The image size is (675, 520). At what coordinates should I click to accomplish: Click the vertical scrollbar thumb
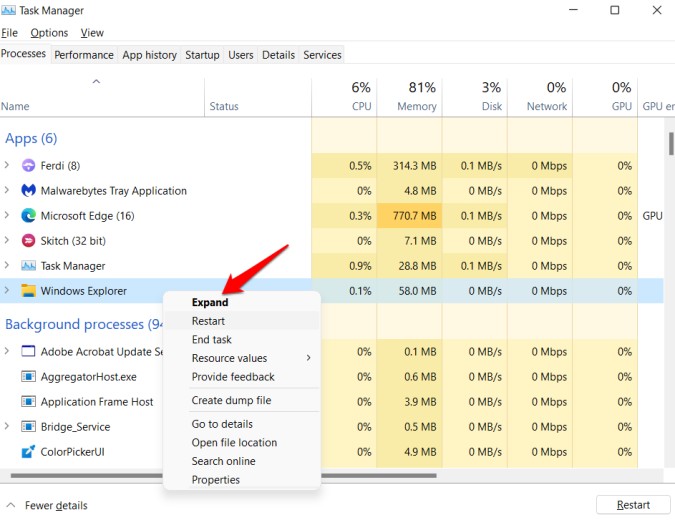(x=671, y=143)
